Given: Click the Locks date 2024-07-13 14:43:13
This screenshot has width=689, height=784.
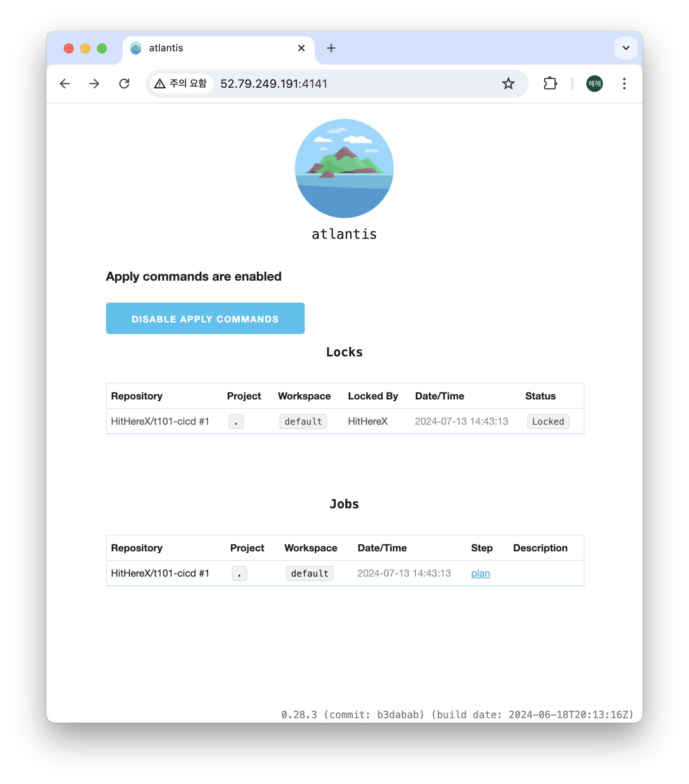Looking at the screenshot, I should point(461,421).
